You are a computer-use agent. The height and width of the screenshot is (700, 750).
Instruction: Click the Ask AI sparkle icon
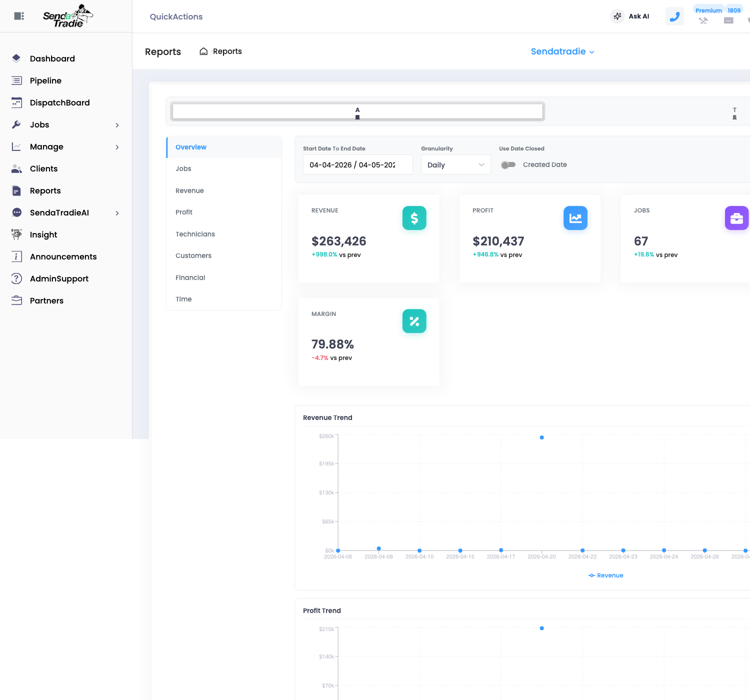617,16
